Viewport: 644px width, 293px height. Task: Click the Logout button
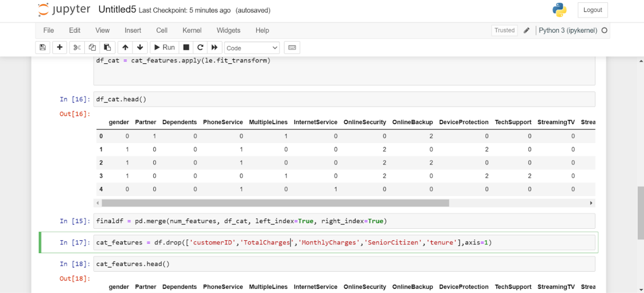coord(592,10)
